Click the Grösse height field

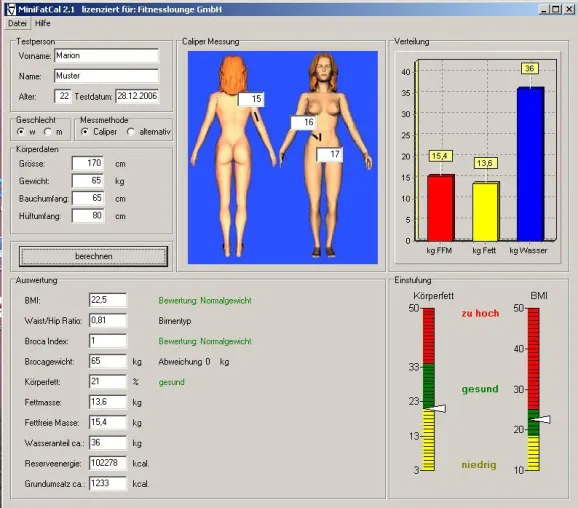(88, 163)
